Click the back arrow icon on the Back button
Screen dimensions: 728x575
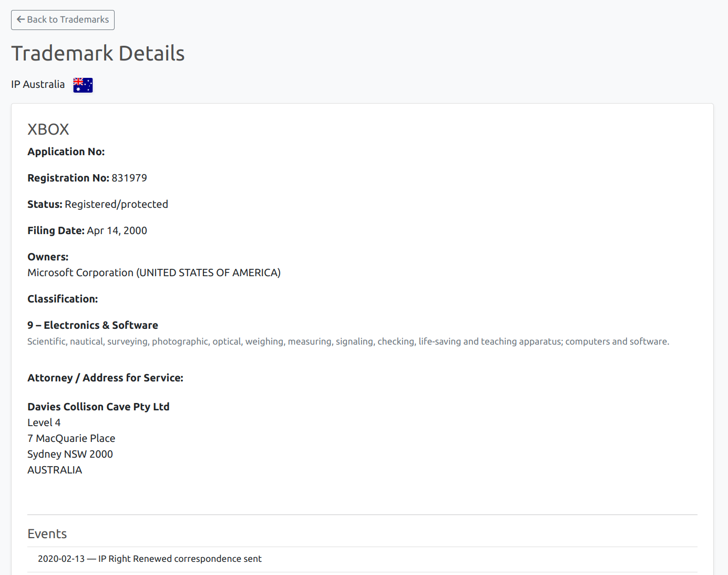[x=20, y=19]
